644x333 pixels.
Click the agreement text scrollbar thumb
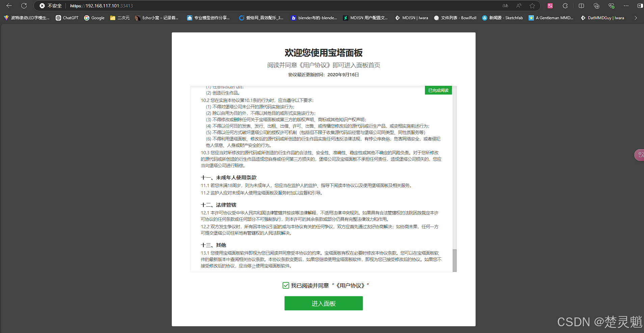coord(454,260)
